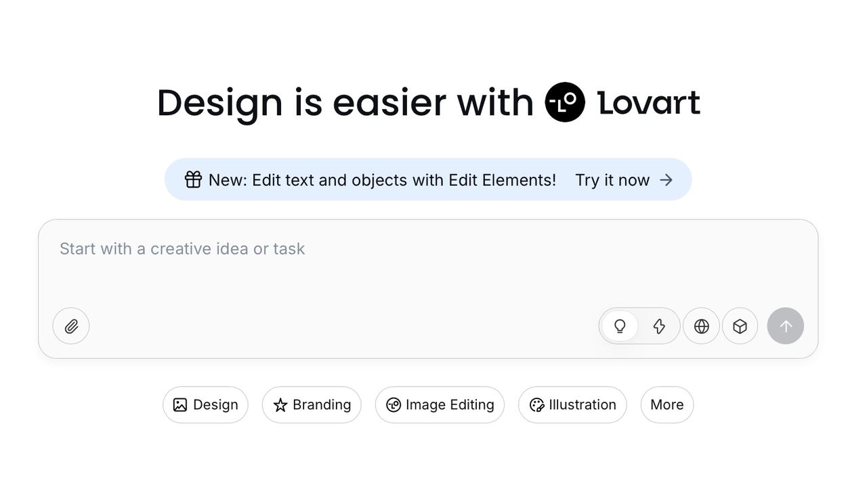The image size is (867, 504).
Task: Enable the lightbulb thinking mode toggle
Action: click(x=620, y=327)
